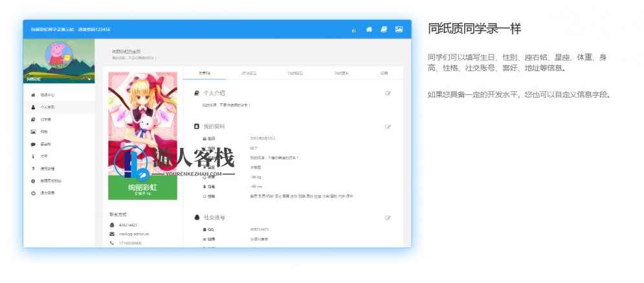Toggle the sound icon in the blue header
The height and width of the screenshot is (283, 644).
(353, 30)
